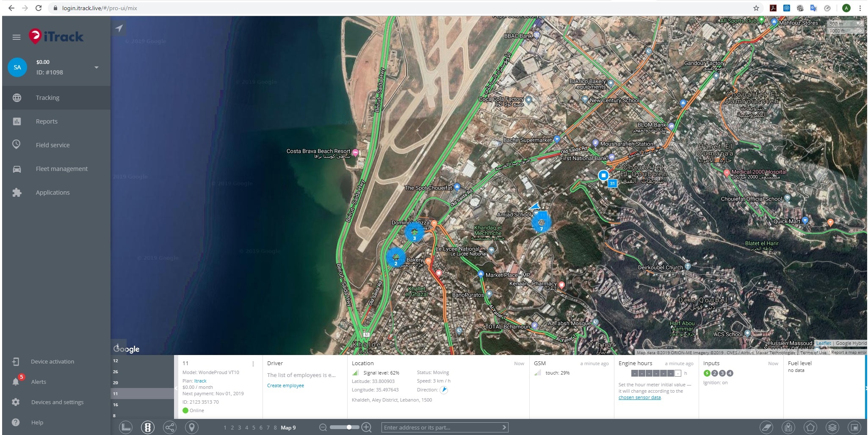Open Fleet management

56,169
